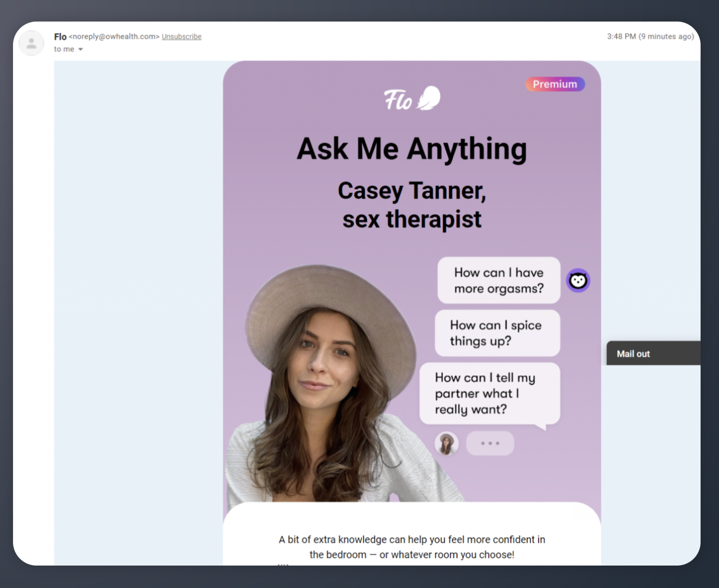Click the sender profile avatar icon
719x588 pixels.
[x=31, y=43]
